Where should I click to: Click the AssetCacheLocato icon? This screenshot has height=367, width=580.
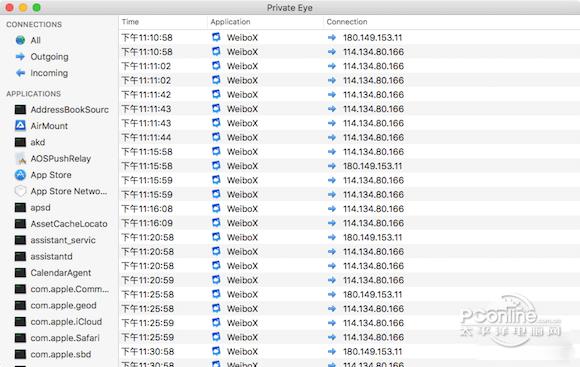point(20,224)
